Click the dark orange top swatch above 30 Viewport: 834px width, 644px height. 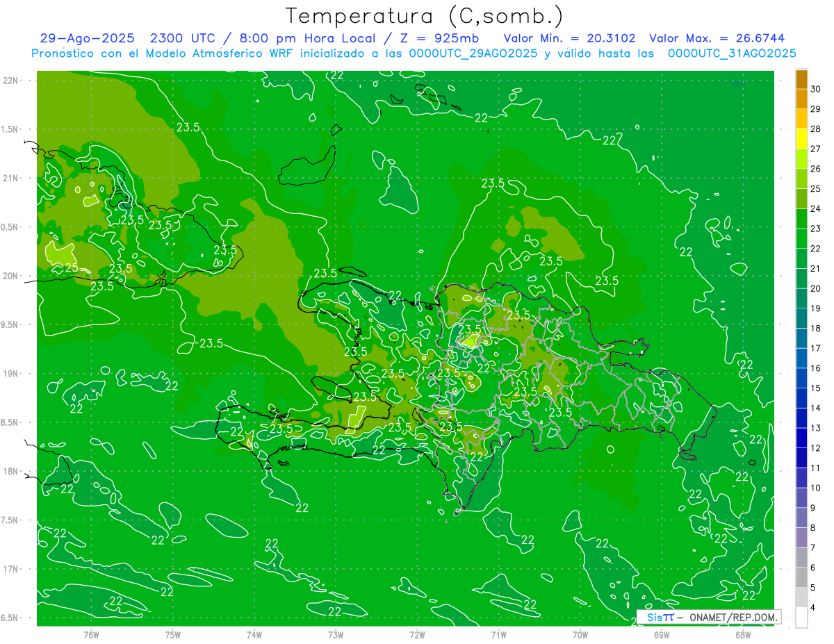tap(801, 79)
